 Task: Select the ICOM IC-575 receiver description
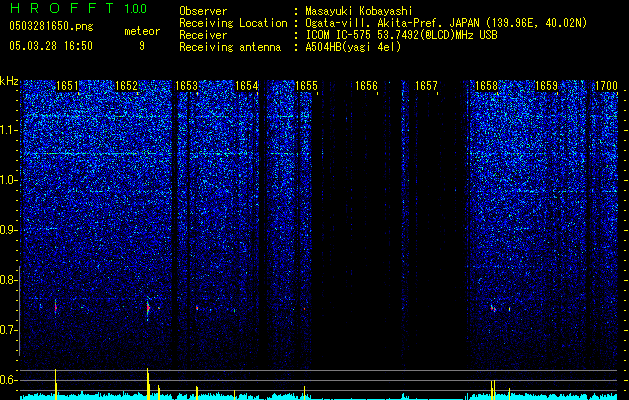pyautogui.click(x=401, y=35)
